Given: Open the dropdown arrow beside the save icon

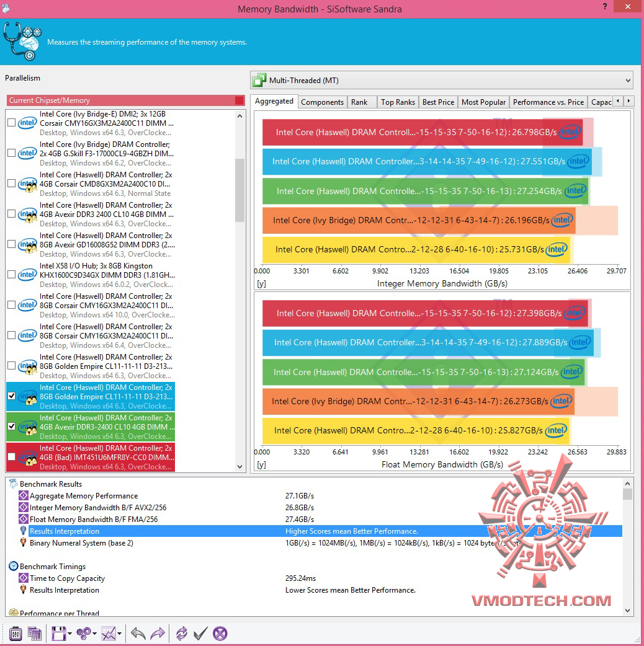Looking at the screenshot, I should [x=69, y=634].
